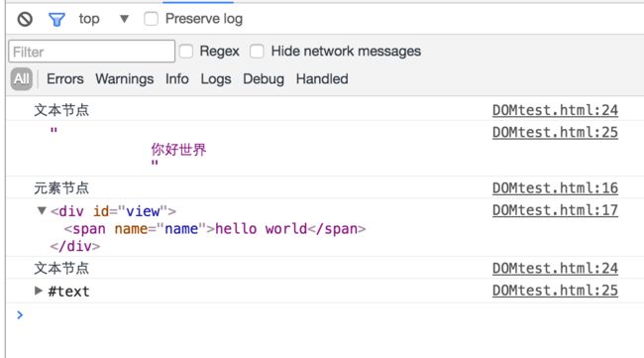
Task: Filter by Warnings level
Action: (x=125, y=79)
